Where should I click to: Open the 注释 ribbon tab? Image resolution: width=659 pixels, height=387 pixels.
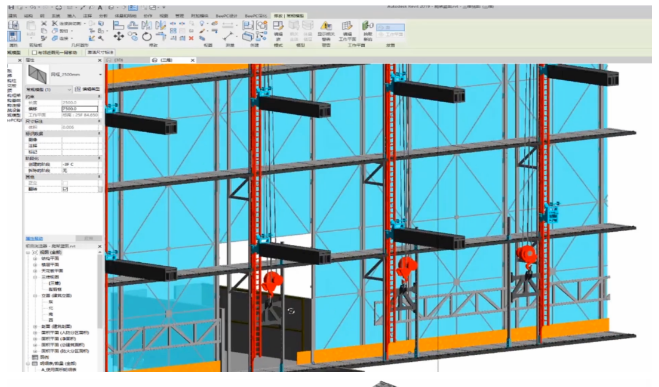tap(87, 16)
